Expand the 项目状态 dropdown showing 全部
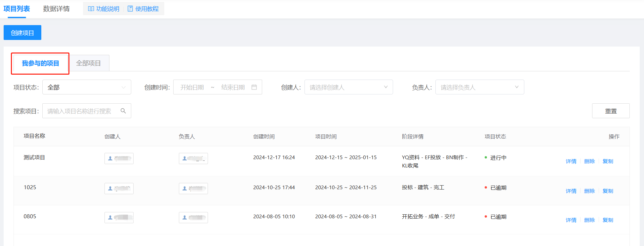This screenshot has width=644, height=246. point(87,87)
